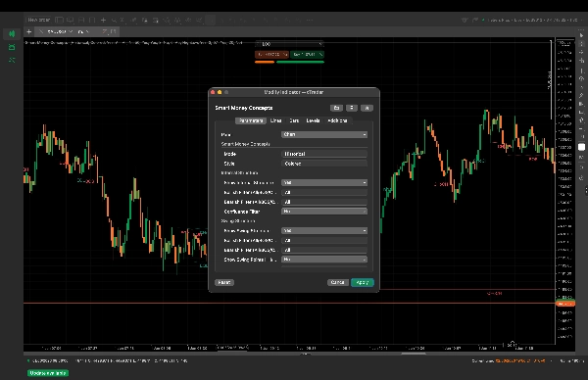Click Bearish filter field under Swing Structure
The image size is (588, 380).
pos(324,250)
